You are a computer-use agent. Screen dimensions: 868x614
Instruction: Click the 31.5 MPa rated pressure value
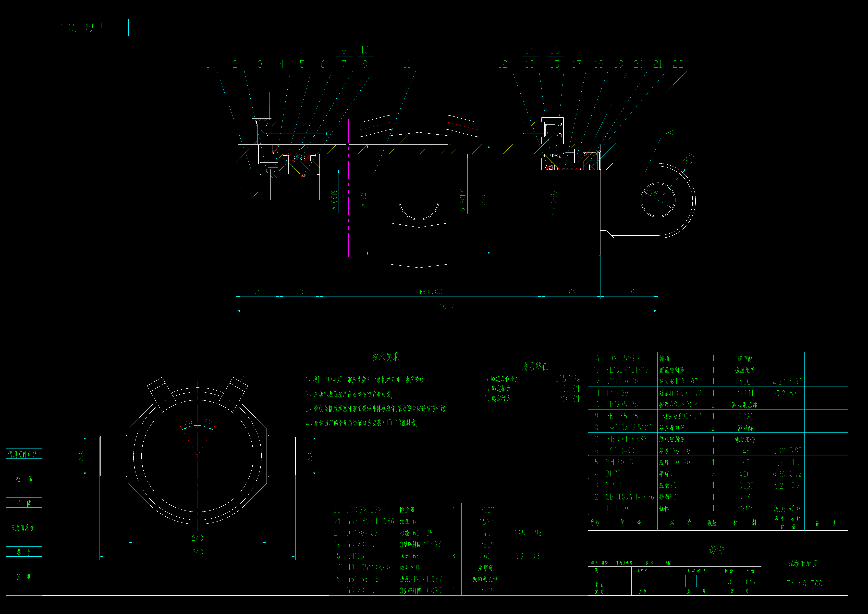tap(569, 379)
